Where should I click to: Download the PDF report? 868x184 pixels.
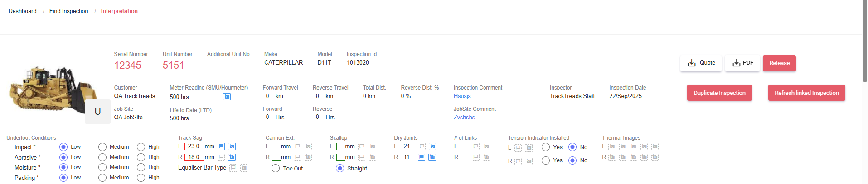click(742, 63)
